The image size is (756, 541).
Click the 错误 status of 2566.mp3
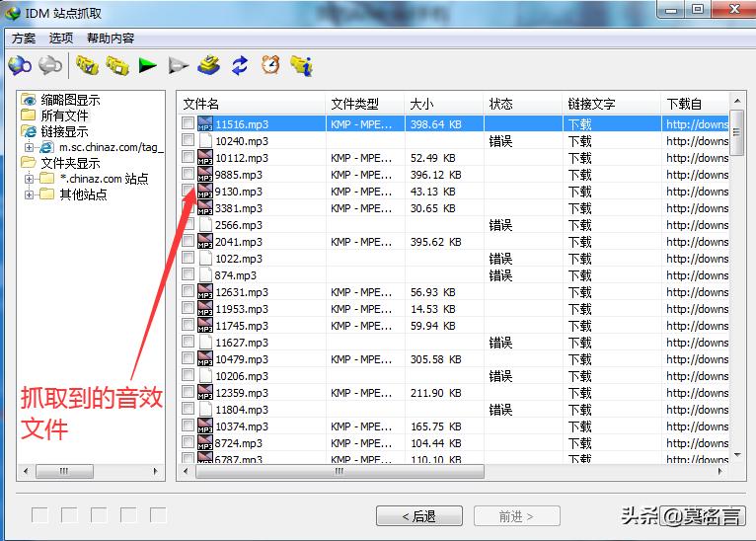click(x=500, y=225)
